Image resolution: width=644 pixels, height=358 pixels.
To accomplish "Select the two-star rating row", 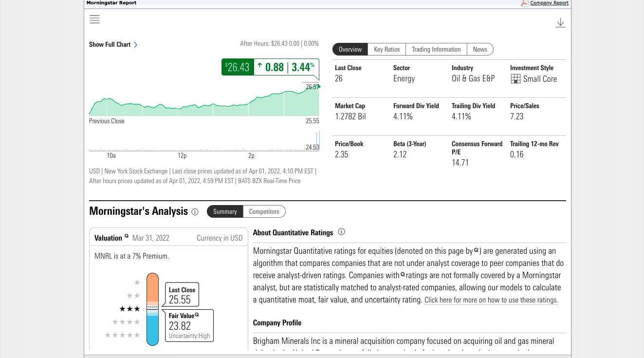I will coord(133,296).
